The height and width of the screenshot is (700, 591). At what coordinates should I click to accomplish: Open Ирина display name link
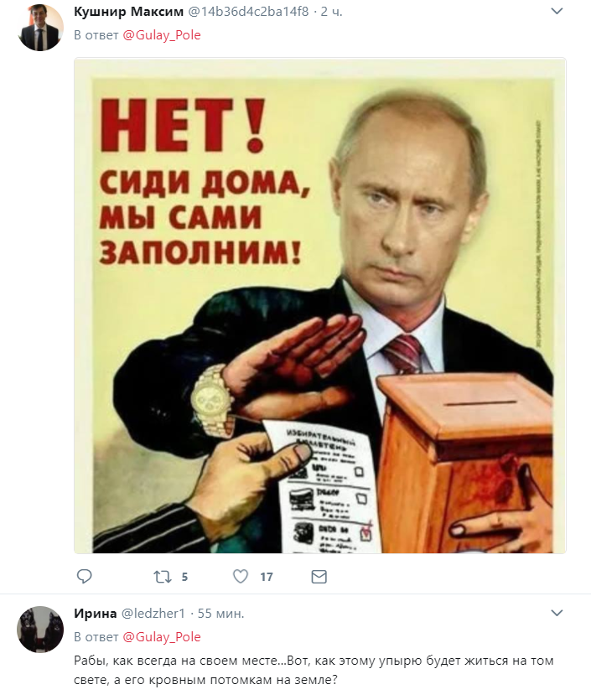(95, 614)
